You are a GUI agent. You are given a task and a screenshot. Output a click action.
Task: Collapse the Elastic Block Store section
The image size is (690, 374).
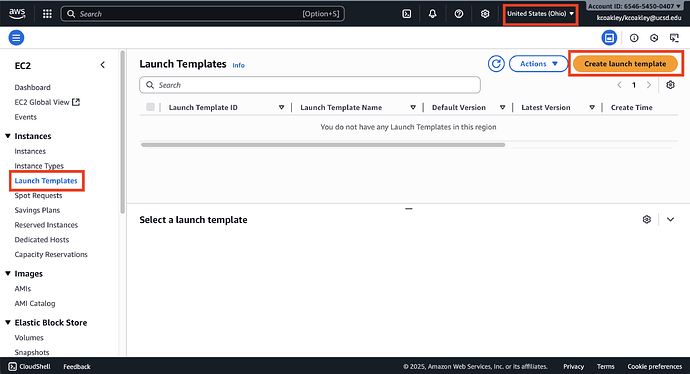point(8,323)
